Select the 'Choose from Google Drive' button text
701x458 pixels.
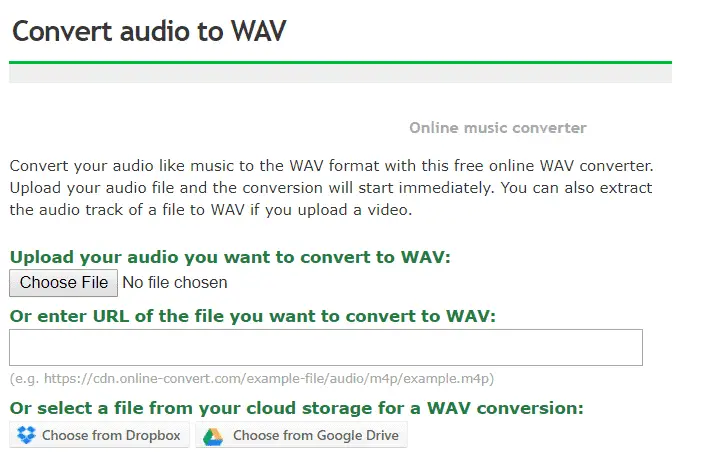coord(316,435)
